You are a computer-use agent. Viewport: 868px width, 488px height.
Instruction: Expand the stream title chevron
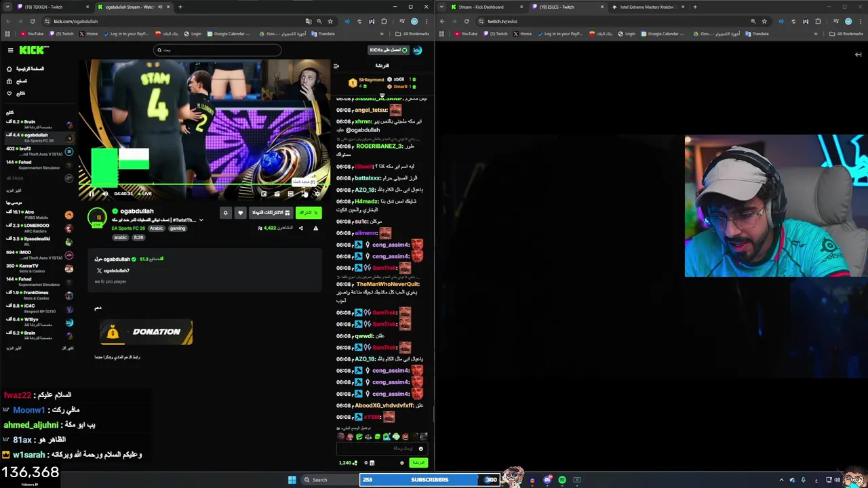pos(201,220)
